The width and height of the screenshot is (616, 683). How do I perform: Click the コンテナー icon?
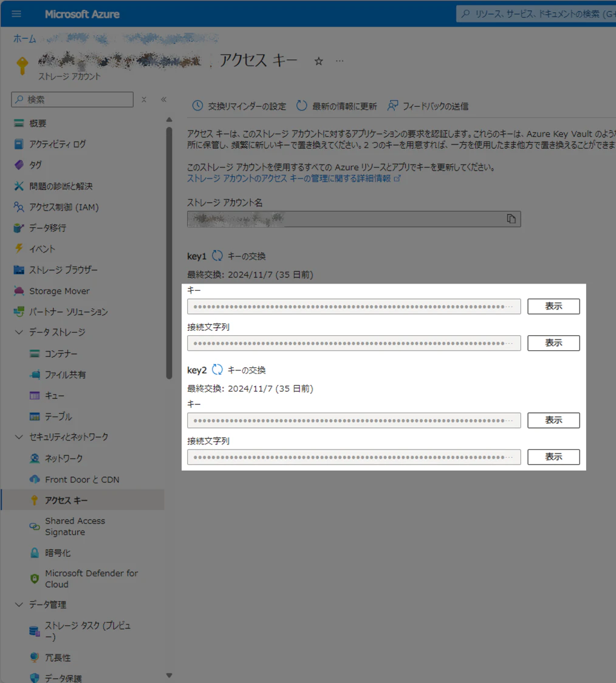[35, 353]
